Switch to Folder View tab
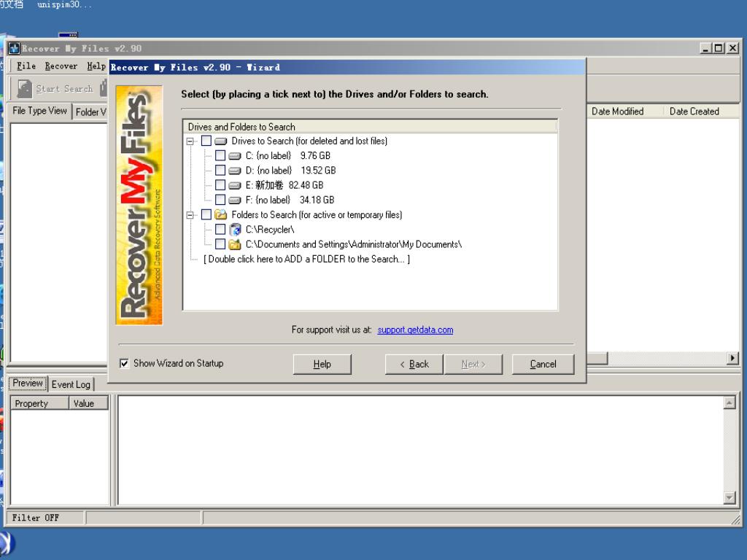Viewport: 747px width, 560px height. click(x=90, y=112)
